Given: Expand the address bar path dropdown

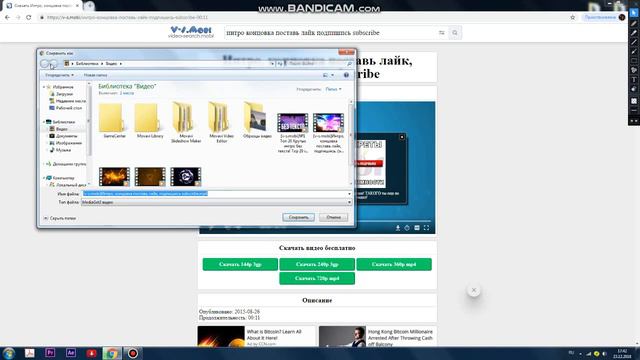Looking at the screenshot, I should pyautogui.click(x=272, y=64).
